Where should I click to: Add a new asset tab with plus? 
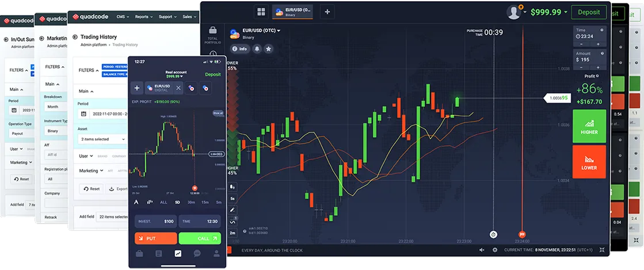coord(327,12)
